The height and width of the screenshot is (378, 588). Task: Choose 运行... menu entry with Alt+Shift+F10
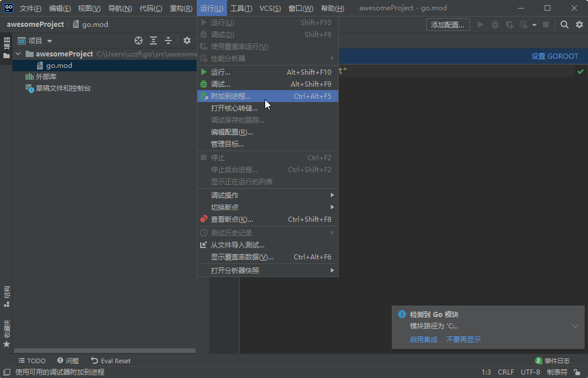pos(267,72)
